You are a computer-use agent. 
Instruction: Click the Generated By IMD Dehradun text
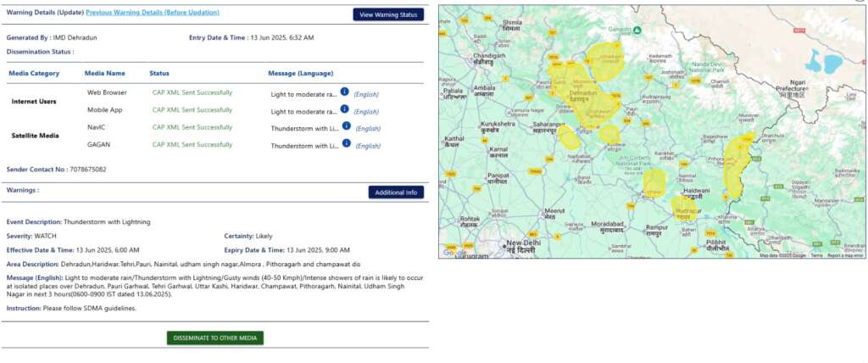52,37
